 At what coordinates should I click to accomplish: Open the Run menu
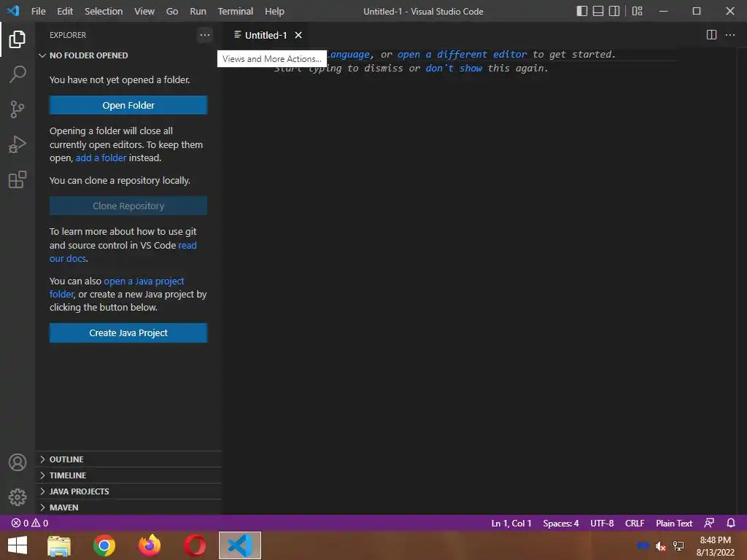point(198,11)
